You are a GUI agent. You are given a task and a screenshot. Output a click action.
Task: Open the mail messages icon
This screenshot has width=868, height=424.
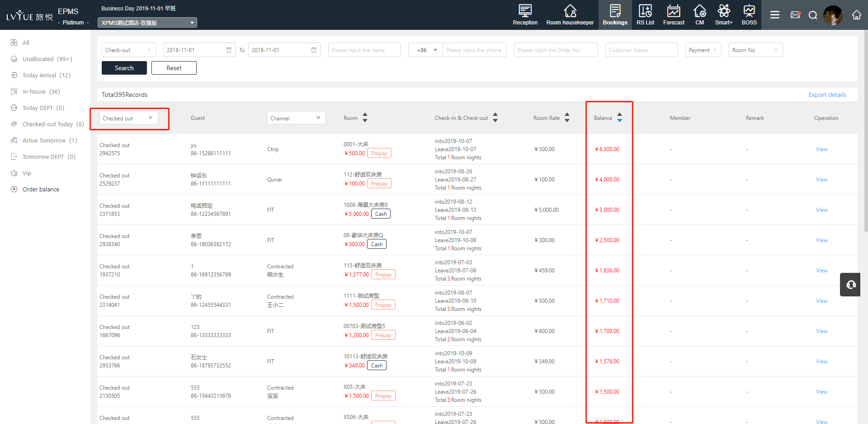[x=795, y=15]
